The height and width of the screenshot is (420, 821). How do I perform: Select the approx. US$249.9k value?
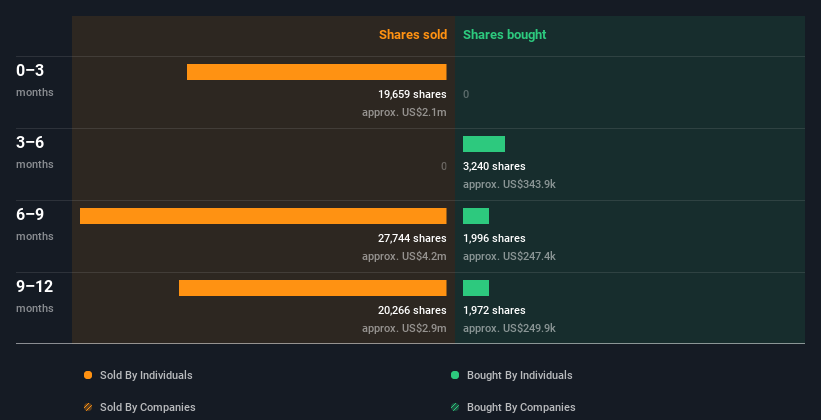pyautogui.click(x=509, y=328)
